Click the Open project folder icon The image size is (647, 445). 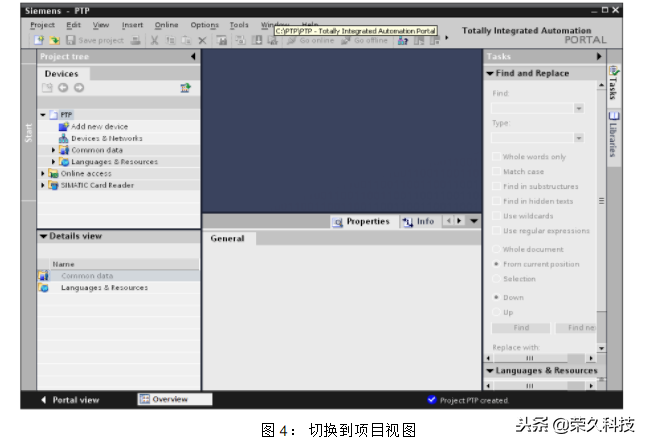coord(54,40)
